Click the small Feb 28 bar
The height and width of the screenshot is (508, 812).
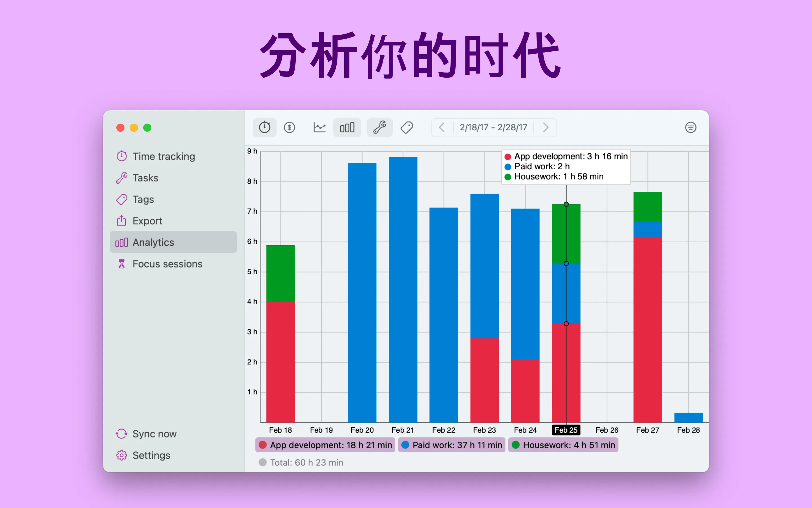tap(689, 418)
